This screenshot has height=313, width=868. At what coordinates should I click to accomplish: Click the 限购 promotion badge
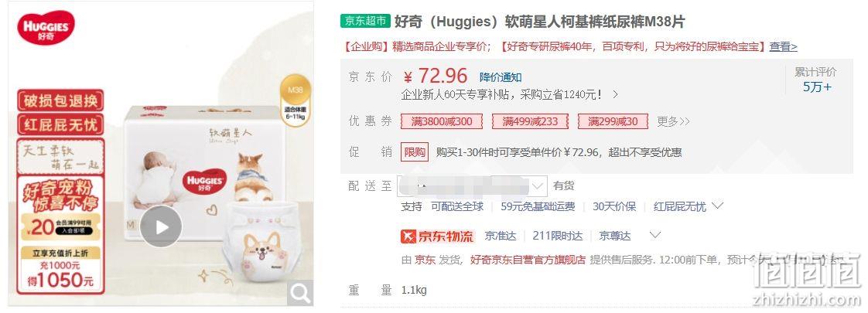coord(415,152)
